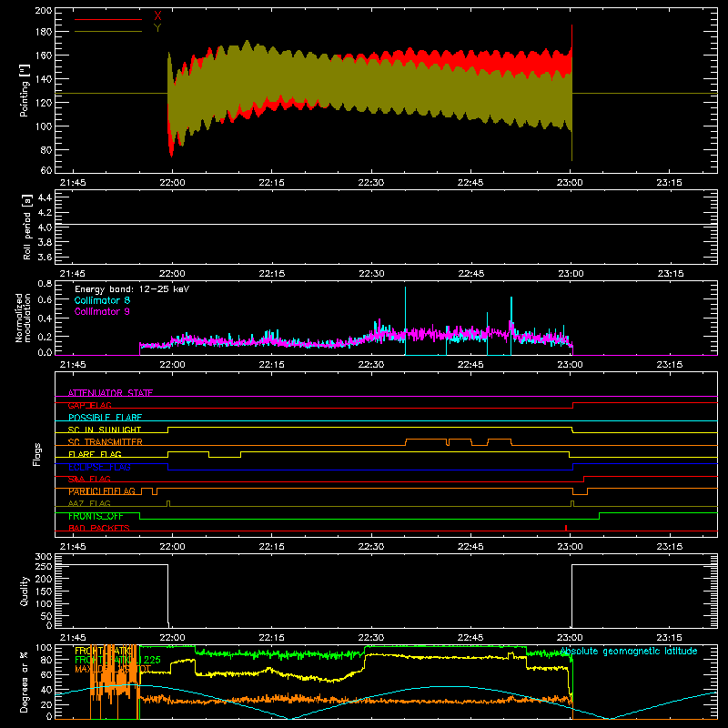This screenshot has height=728, width=728.
Task: Click the green FRONTS_OFF label
Action: (96, 516)
